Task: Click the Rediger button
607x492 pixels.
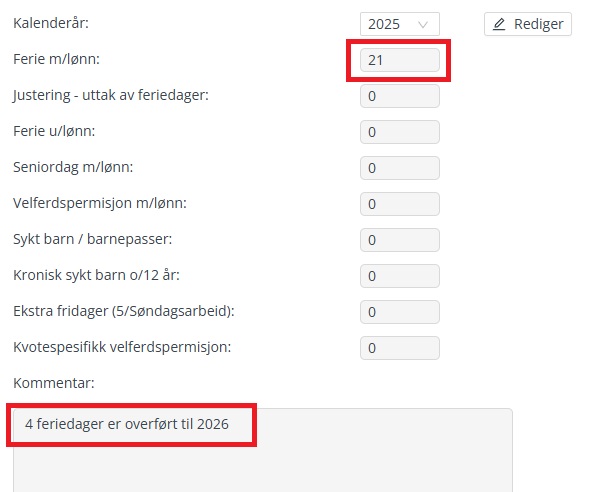Action: (x=527, y=24)
